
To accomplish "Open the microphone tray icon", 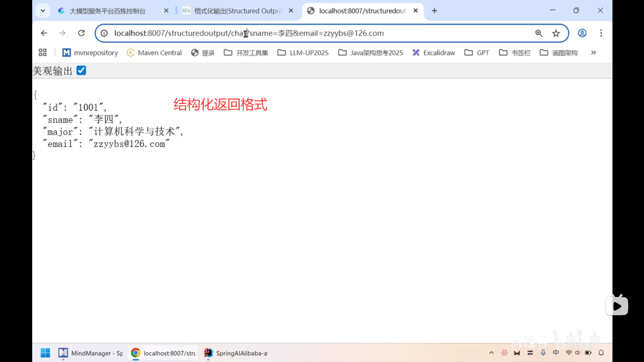I will click(543, 353).
